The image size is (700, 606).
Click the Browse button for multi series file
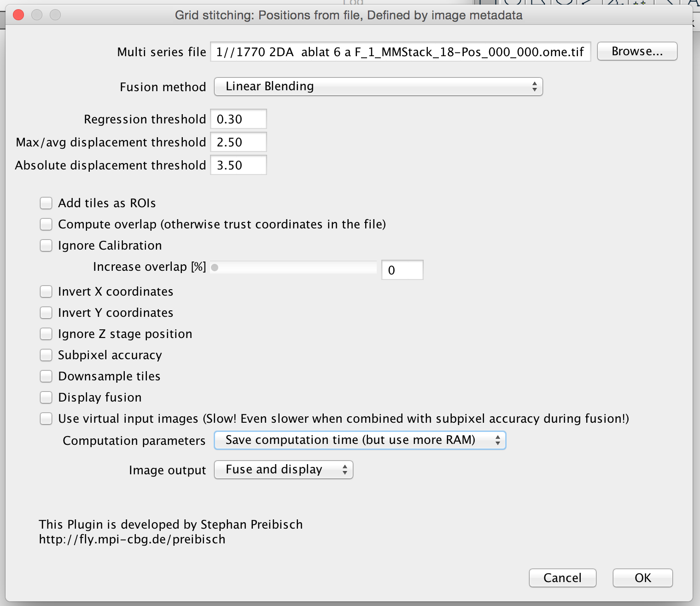(636, 51)
